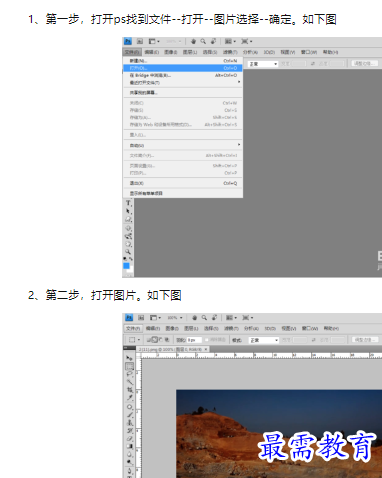382x478 pixels.
Task: Click Add to selection mode button
Action: (155, 340)
